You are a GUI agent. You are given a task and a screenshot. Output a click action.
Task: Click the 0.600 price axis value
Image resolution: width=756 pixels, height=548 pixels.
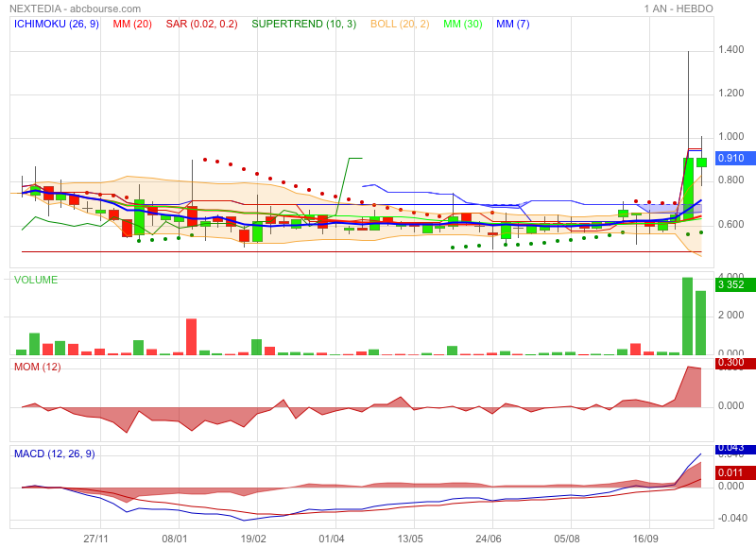pos(730,224)
